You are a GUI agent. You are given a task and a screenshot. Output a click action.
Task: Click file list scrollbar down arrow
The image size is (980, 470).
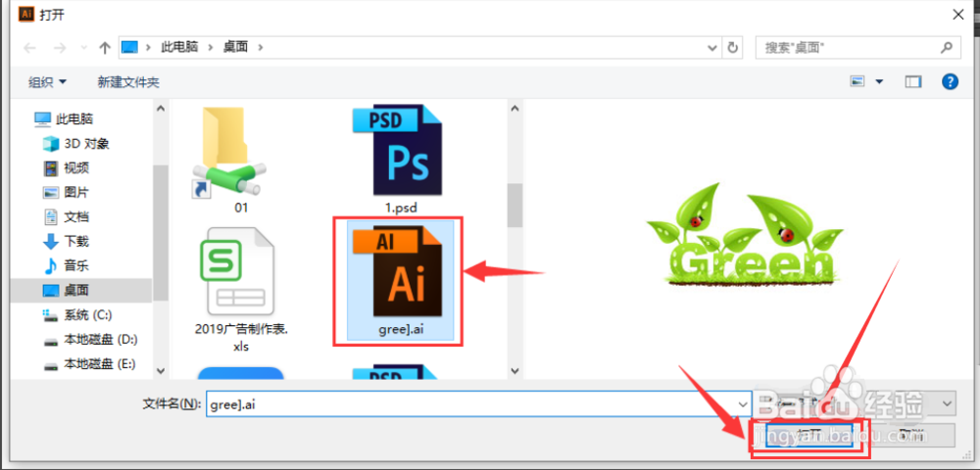[x=515, y=370]
